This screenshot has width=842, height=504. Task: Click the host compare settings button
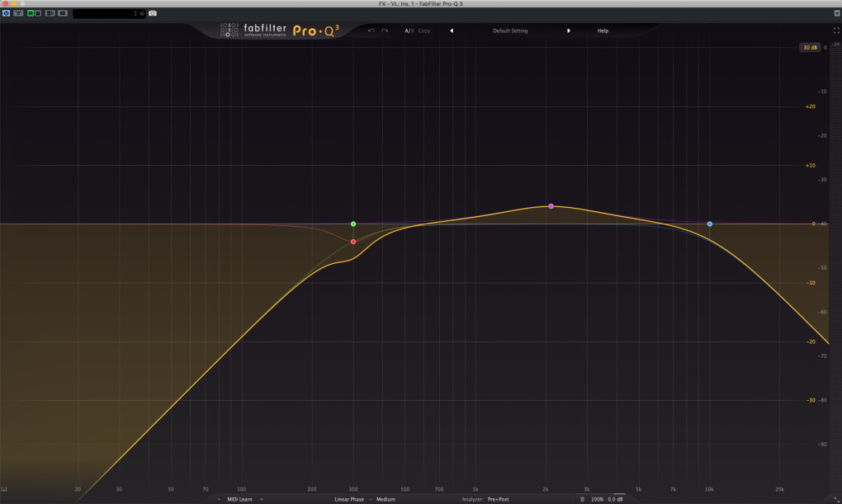click(x=18, y=13)
